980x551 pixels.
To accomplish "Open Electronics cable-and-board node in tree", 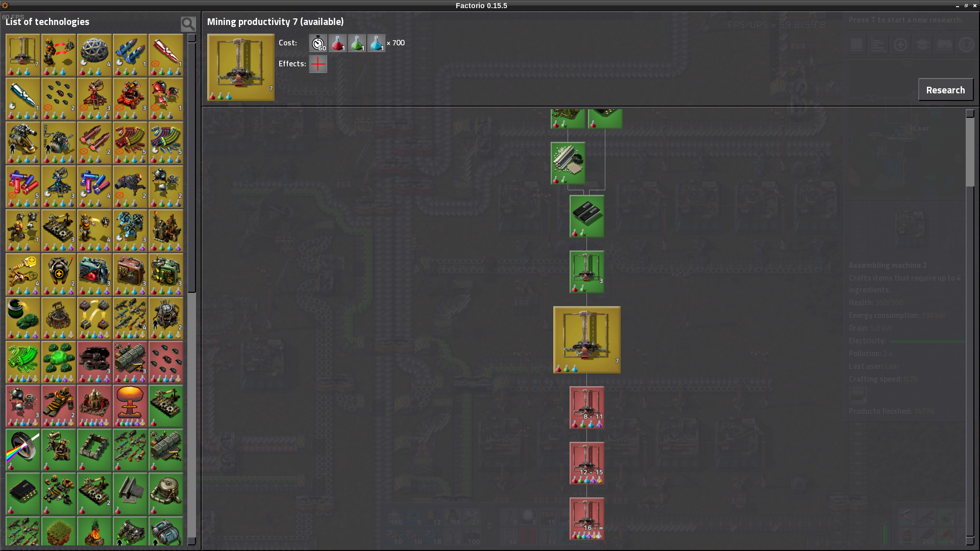I will (568, 163).
